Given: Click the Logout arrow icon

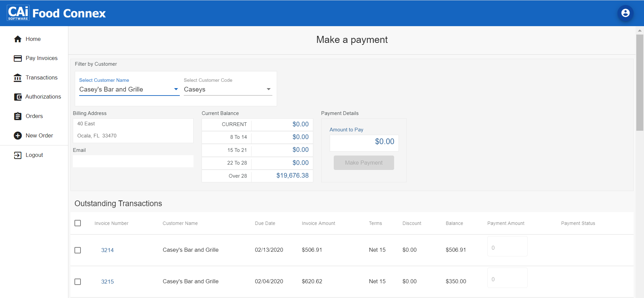Looking at the screenshot, I should [x=18, y=155].
